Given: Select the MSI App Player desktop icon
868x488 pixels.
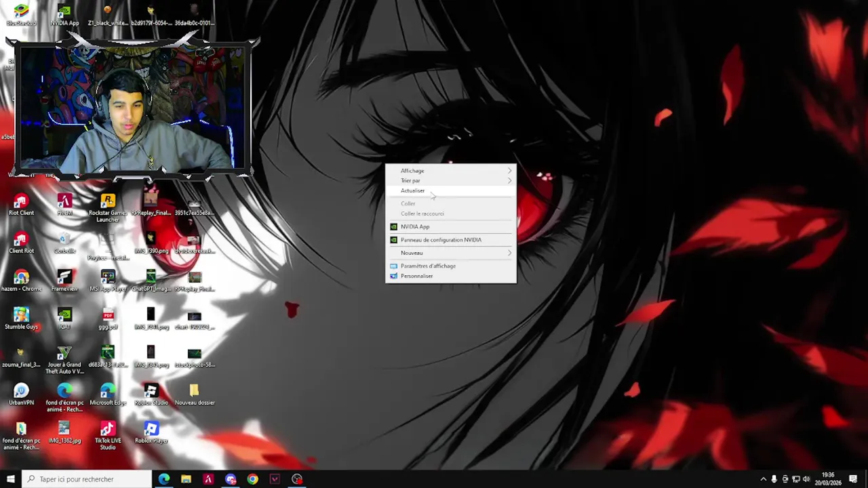Looking at the screenshot, I should (108, 281).
